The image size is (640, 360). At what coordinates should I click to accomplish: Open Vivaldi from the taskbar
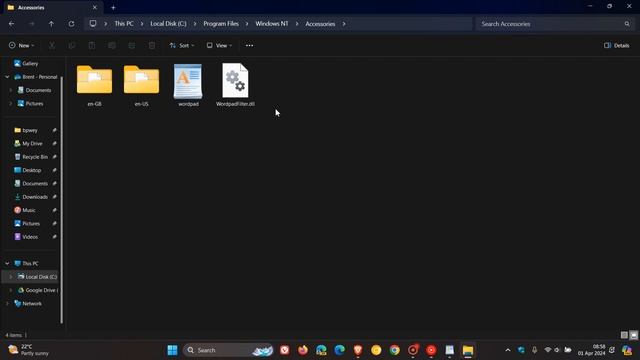coord(284,350)
